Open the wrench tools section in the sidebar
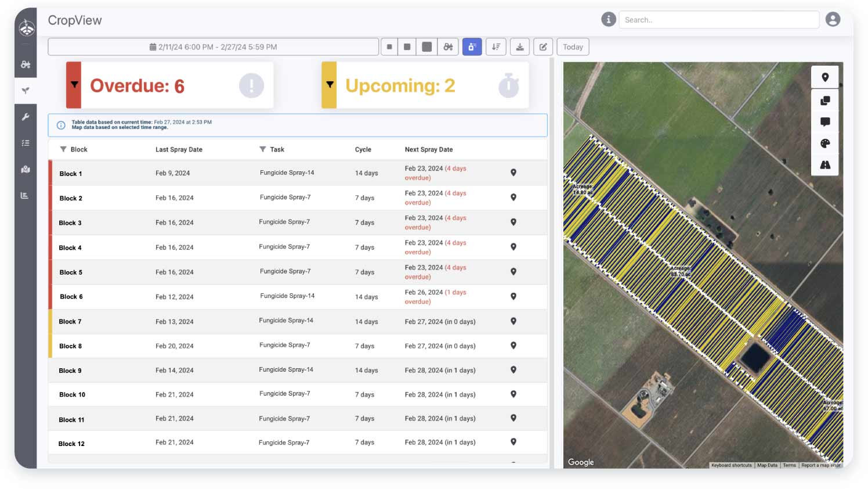Viewport: 868px width, 489px height. click(x=26, y=117)
